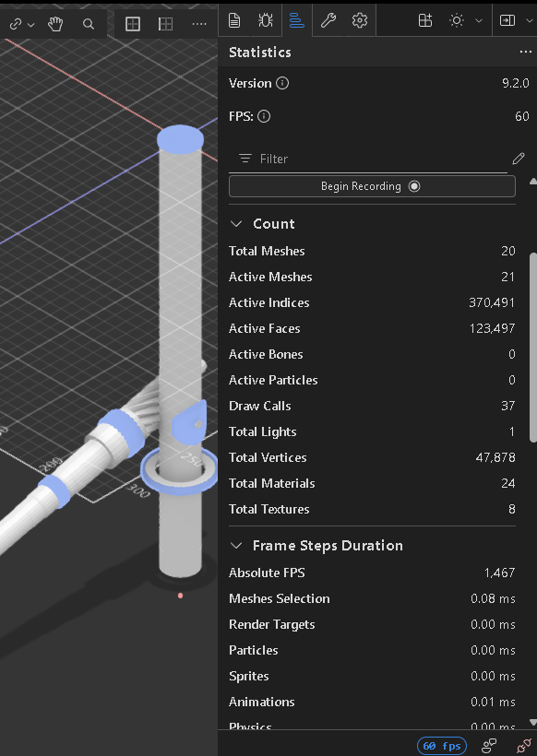
Task: Select the Render Targets row label
Action: [x=271, y=624]
